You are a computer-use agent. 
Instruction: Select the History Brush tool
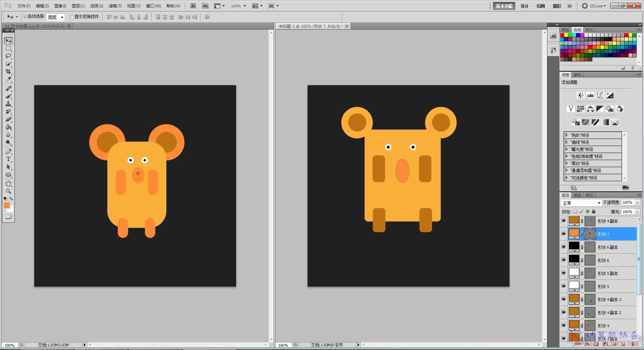click(x=8, y=112)
